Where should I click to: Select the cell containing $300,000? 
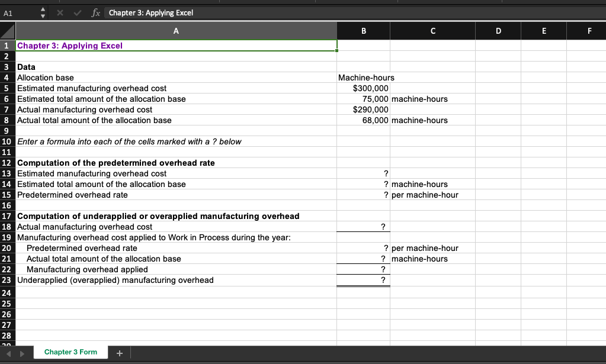tap(363, 88)
